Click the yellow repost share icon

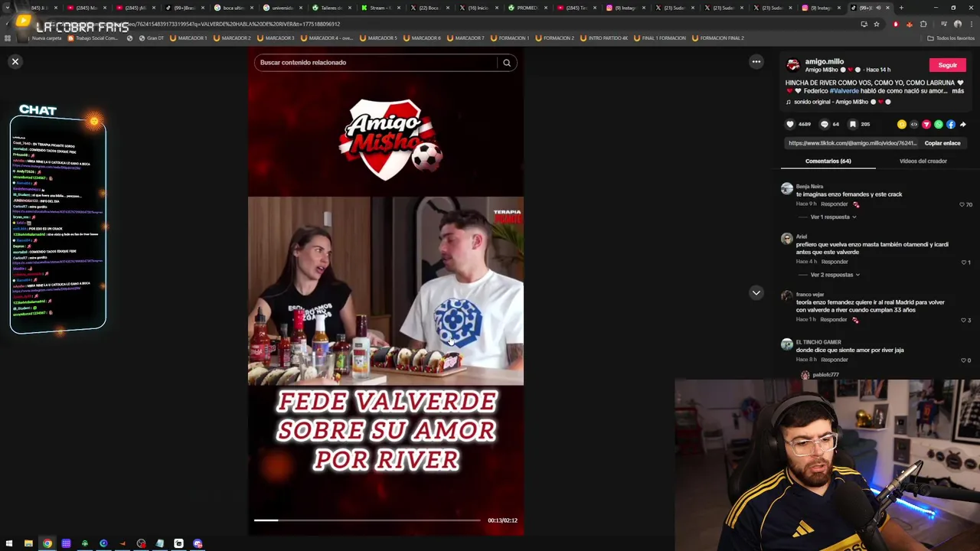tap(901, 124)
